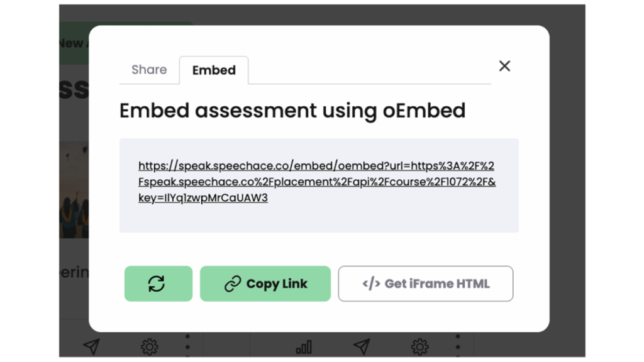Click the Get iFrame HTML button

425,283
